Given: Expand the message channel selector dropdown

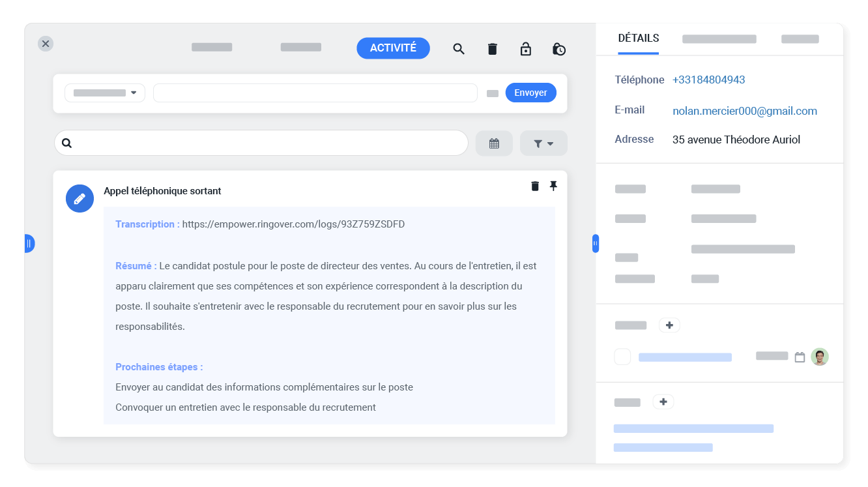Looking at the screenshot, I should (104, 93).
